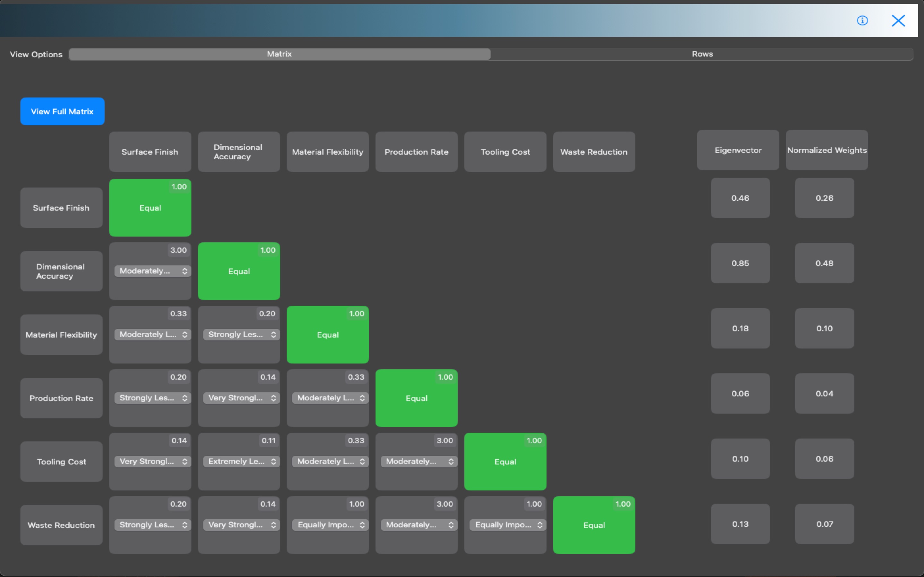
Task: Switch to the Rows view tab
Action: pos(702,54)
